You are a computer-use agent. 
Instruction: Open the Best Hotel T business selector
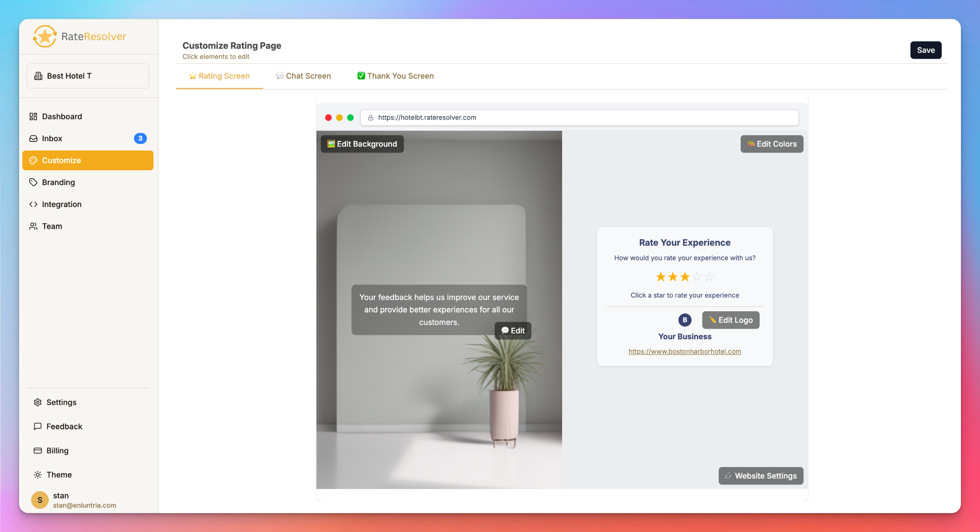pos(88,76)
